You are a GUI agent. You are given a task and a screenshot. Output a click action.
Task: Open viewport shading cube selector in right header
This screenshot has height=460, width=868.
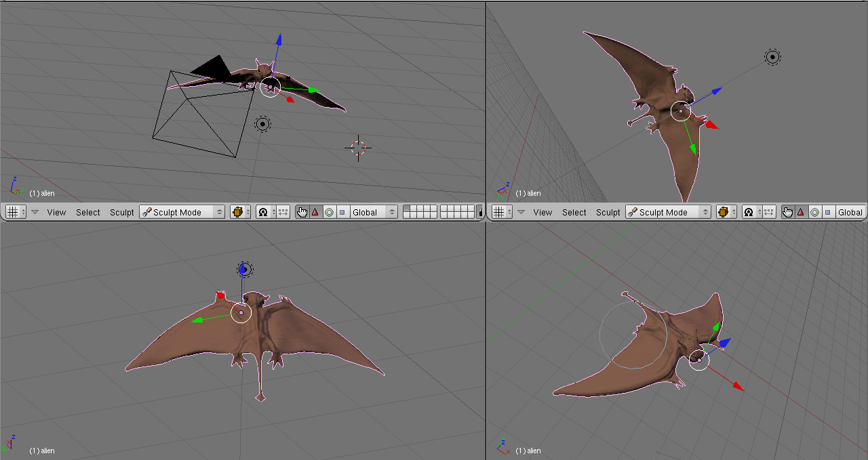coord(726,212)
